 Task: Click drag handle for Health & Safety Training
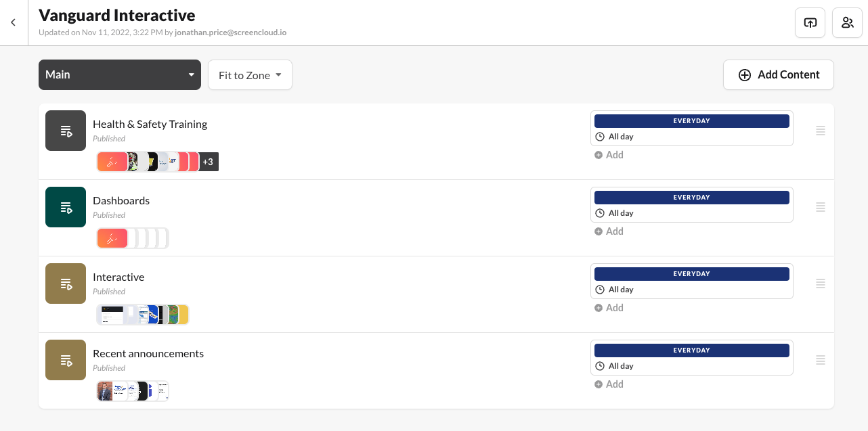(820, 131)
